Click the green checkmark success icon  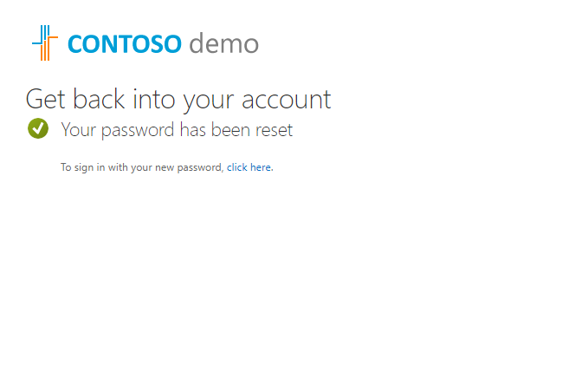click(x=38, y=128)
